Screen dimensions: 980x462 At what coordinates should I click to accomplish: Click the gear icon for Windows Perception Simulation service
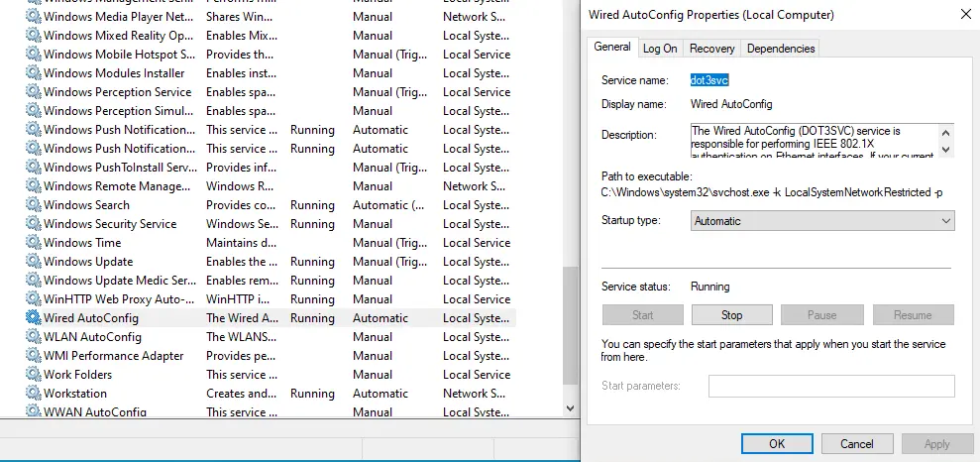coord(33,111)
